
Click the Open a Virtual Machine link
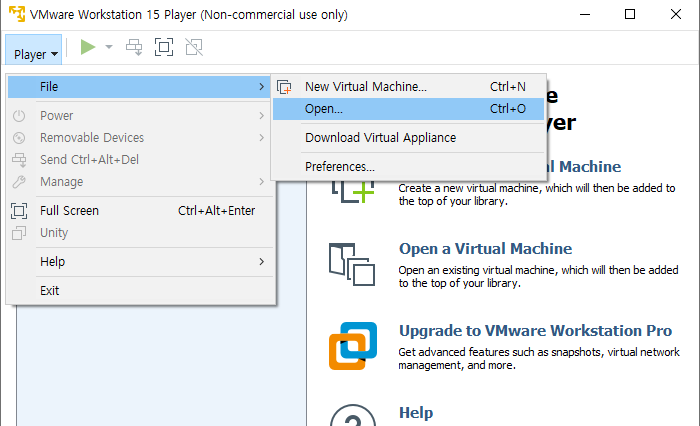point(485,249)
